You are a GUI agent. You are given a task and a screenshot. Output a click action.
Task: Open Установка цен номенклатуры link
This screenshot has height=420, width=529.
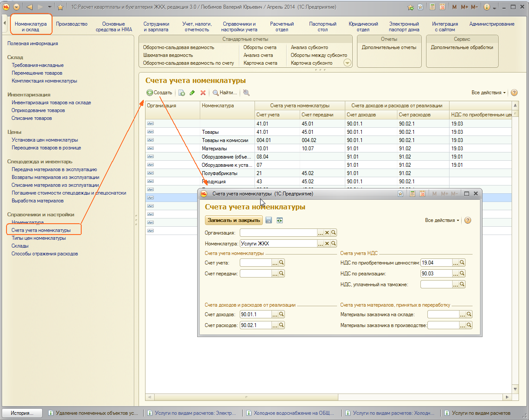point(45,140)
